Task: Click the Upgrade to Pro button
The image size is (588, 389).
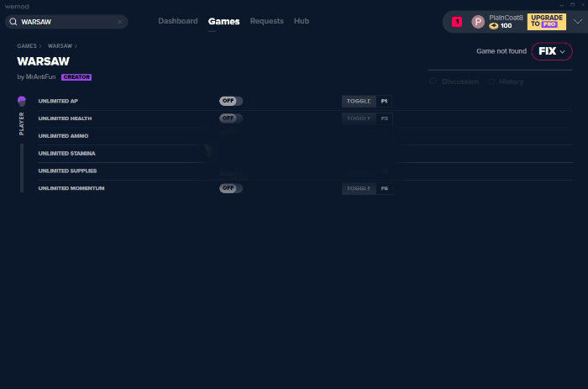Action: [x=546, y=22]
